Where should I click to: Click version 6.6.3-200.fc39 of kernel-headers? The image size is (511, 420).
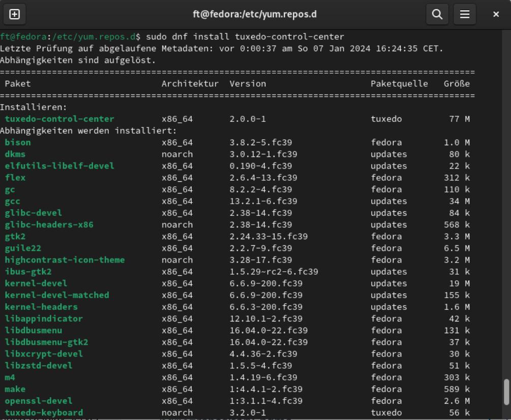click(x=266, y=307)
